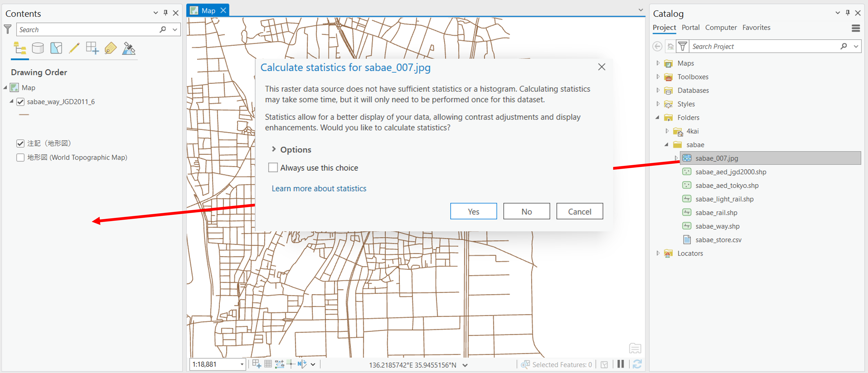Click grid icon in map status bar
The height and width of the screenshot is (373, 868).
coord(268,364)
